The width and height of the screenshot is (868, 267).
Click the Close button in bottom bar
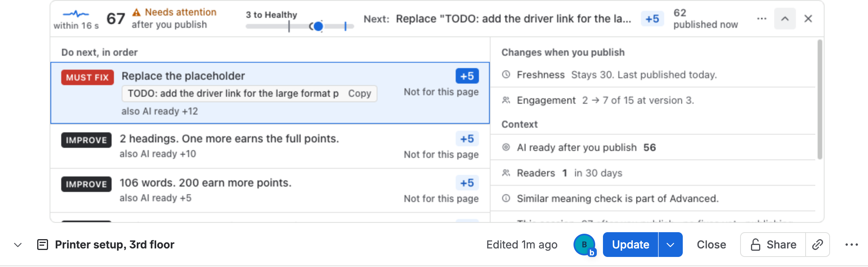pos(711,245)
